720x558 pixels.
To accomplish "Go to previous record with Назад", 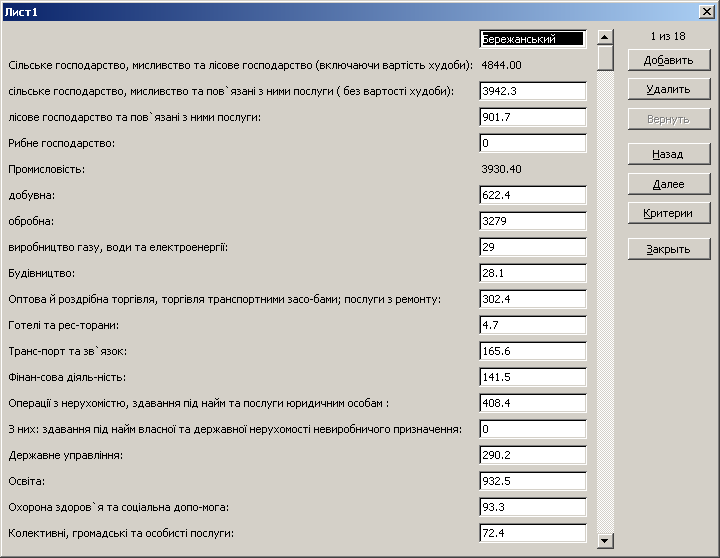I will [669, 154].
